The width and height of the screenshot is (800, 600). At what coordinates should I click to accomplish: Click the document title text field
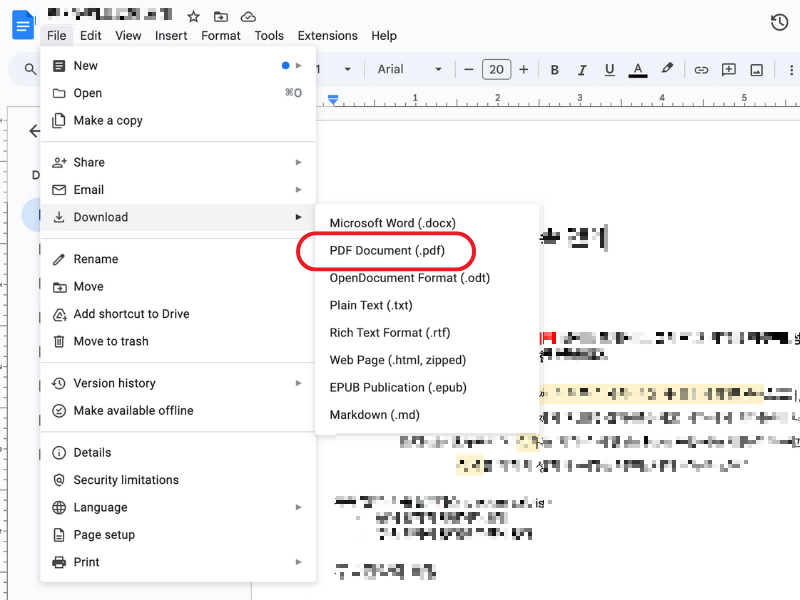tap(110, 14)
